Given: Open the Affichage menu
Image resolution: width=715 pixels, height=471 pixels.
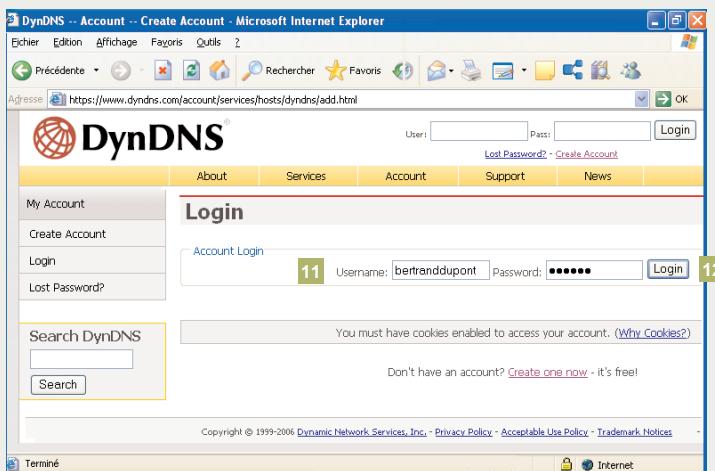Looking at the screenshot, I should (117, 42).
